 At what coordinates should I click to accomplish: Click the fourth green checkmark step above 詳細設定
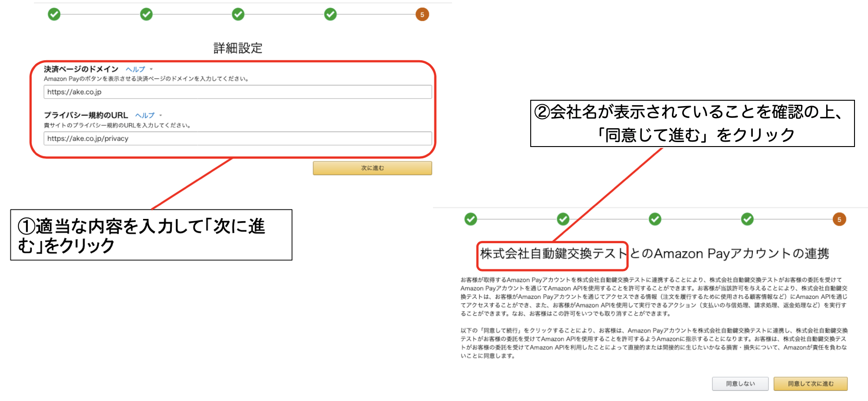coord(331,14)
